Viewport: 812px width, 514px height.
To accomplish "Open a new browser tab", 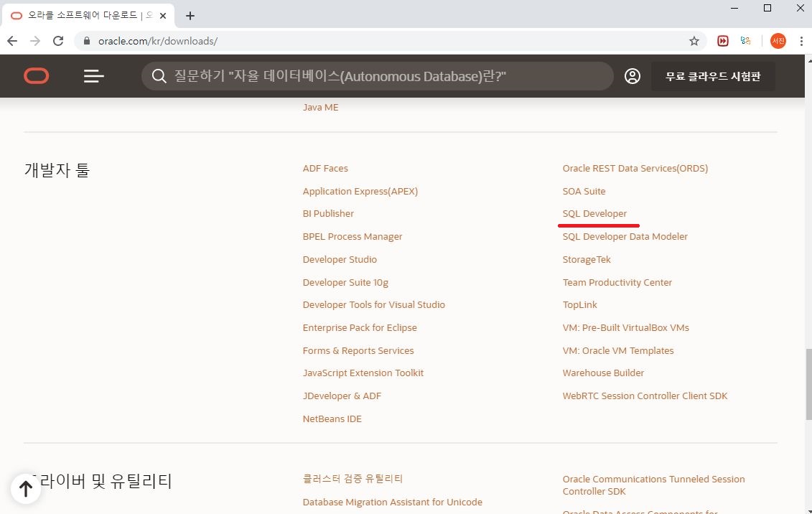I will 190,16.
